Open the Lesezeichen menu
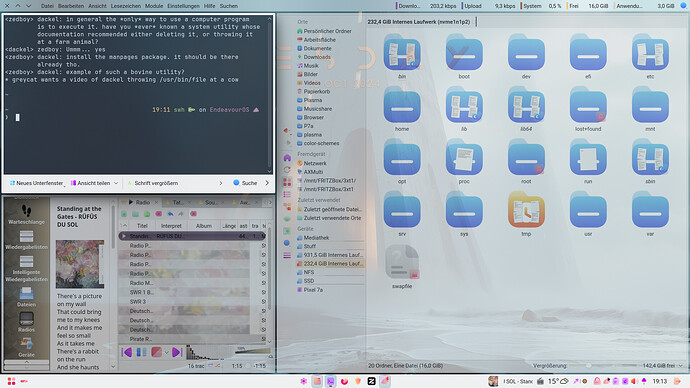This screenshot has height=388, width=690. tap(126, 6)
